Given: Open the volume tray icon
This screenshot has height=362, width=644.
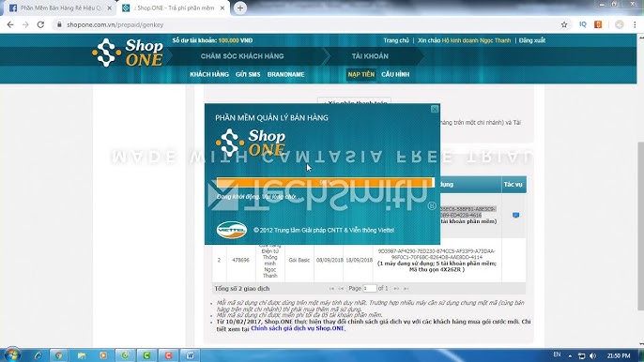Looking at the screenshot, I should click(592, 355).
